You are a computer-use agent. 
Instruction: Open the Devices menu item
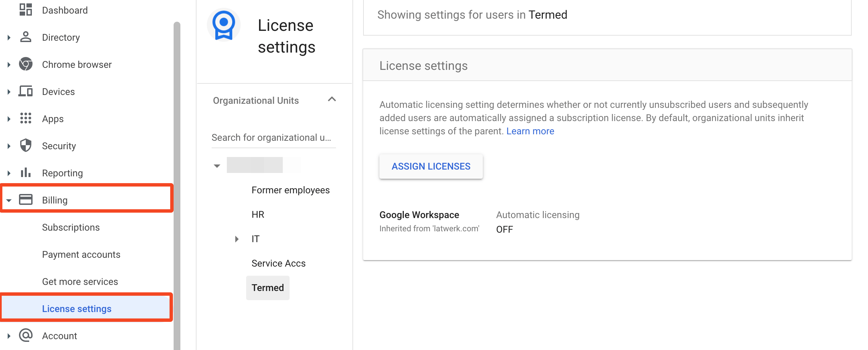[x=58, y=92]
